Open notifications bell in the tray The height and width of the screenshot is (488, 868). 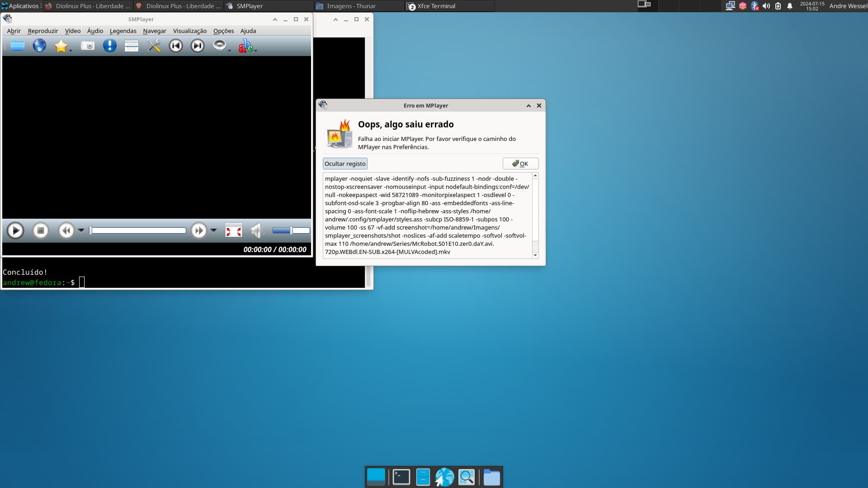click(x=790, y=6)
